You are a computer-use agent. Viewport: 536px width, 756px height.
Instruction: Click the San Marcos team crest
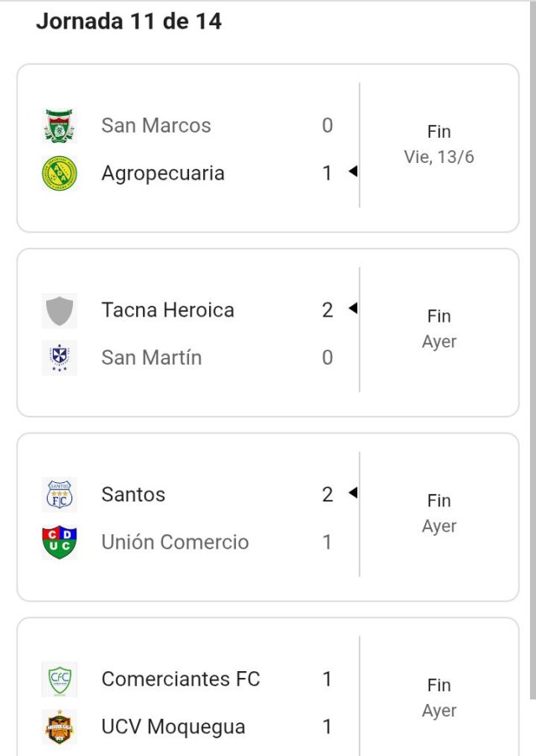[x=59, y=126]
